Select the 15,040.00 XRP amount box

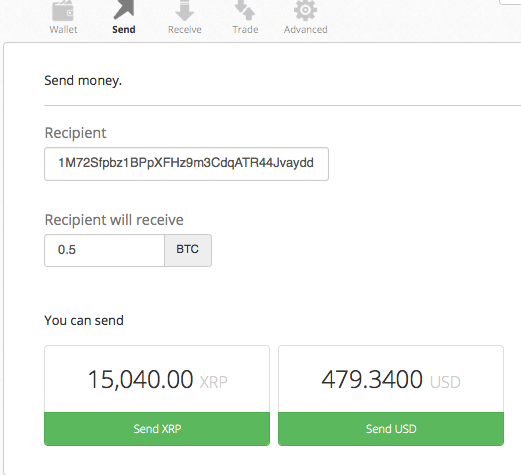(157, 379)
